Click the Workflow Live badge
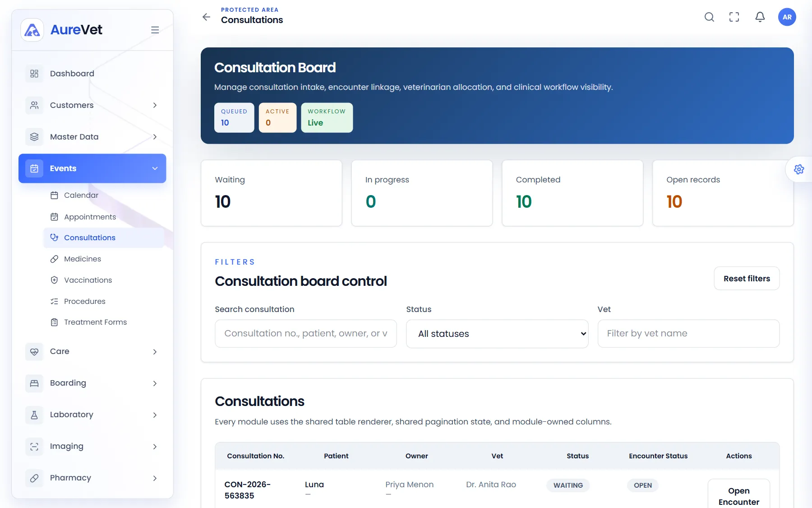This screenshot has height=508, width=812. tap(327, 117)
